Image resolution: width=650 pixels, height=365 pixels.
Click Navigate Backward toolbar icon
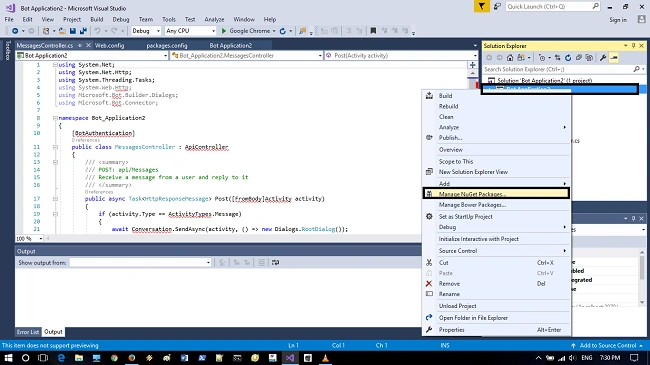pos(15,31)
